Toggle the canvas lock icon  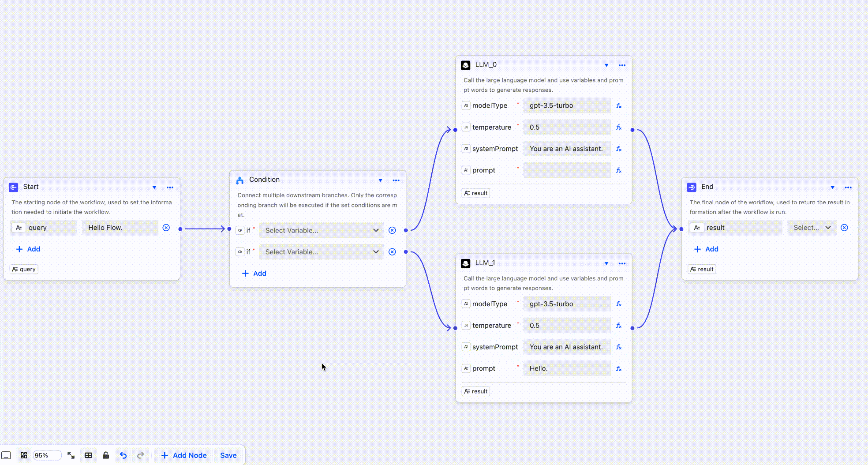106,455
